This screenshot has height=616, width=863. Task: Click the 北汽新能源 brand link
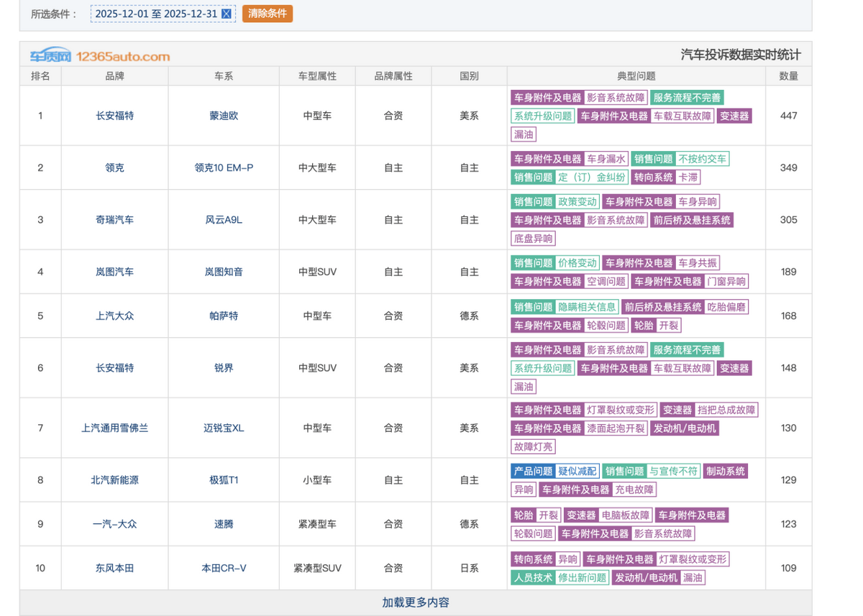pyautogui.click(x=114, y=480)
